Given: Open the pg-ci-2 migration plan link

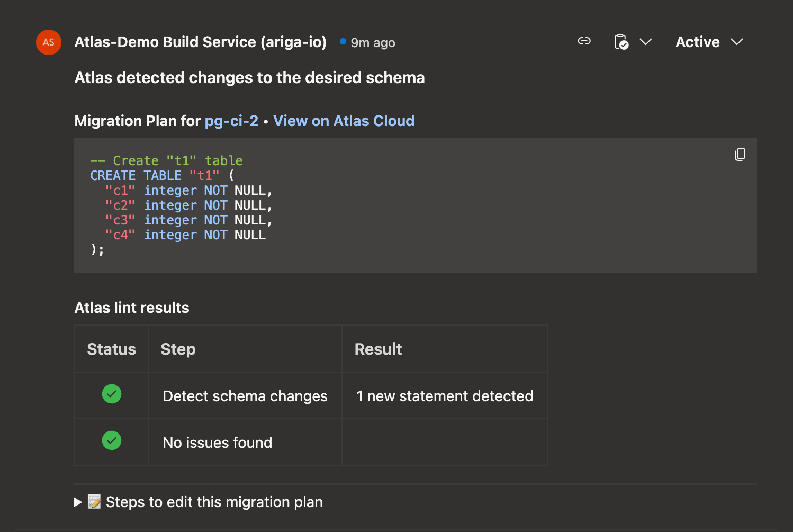Looking at the screenshot, I should click(231, 121).
